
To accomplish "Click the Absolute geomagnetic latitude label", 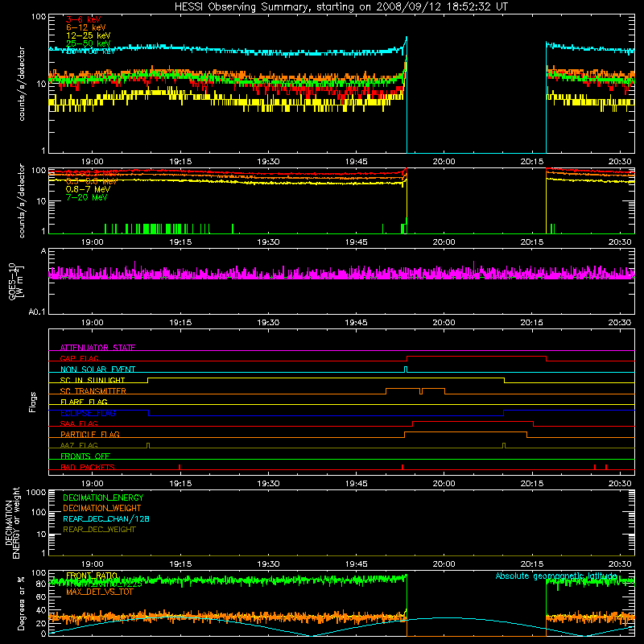I will [x=556, y=576].
